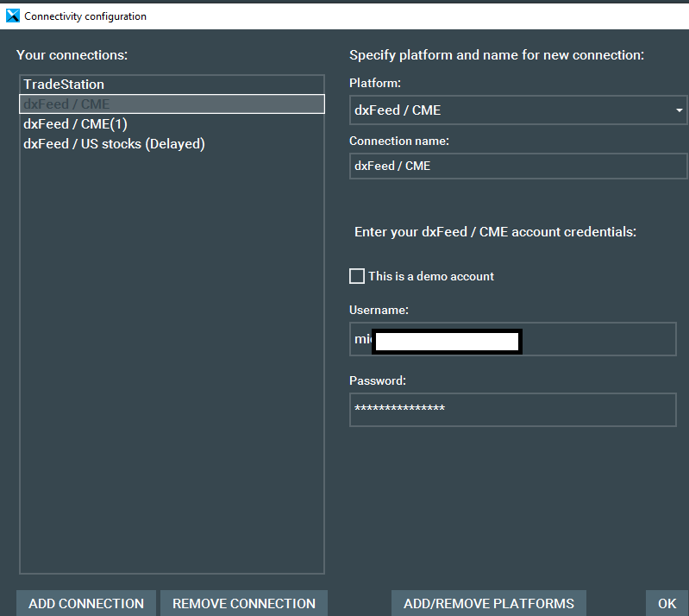Click the application logo in title bar
Screen dimensions: 689x616
12,16
